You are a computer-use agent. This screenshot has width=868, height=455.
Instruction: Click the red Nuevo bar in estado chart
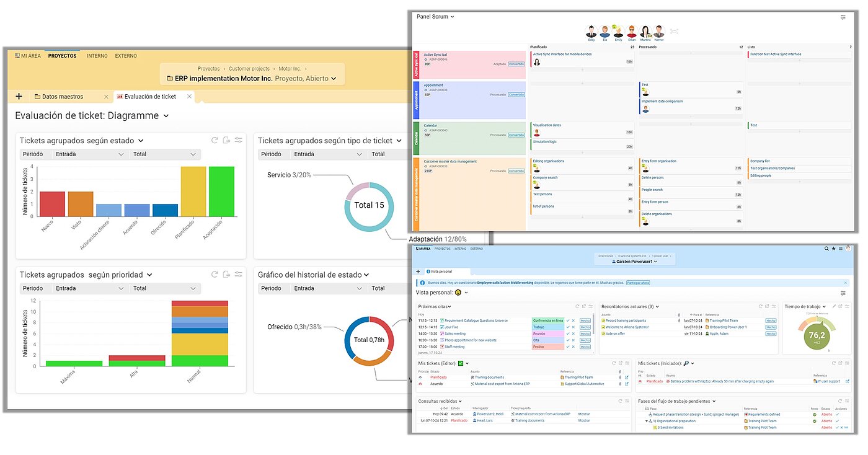click(52, 204)
